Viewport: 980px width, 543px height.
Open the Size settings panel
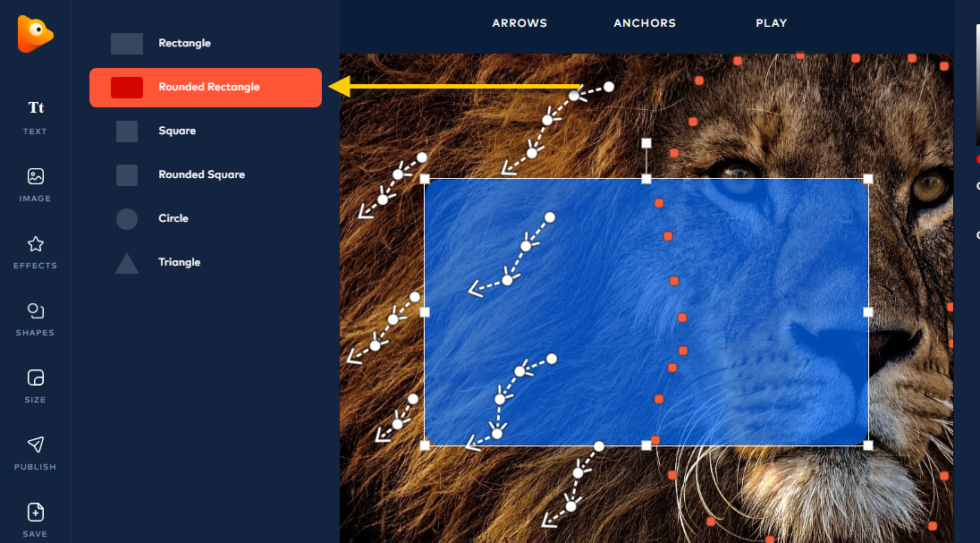coord(36,386)
